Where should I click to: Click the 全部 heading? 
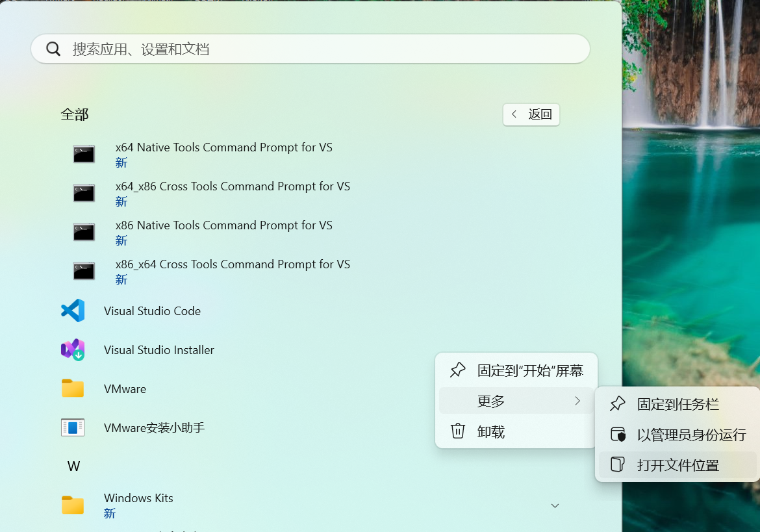[75, 114]
